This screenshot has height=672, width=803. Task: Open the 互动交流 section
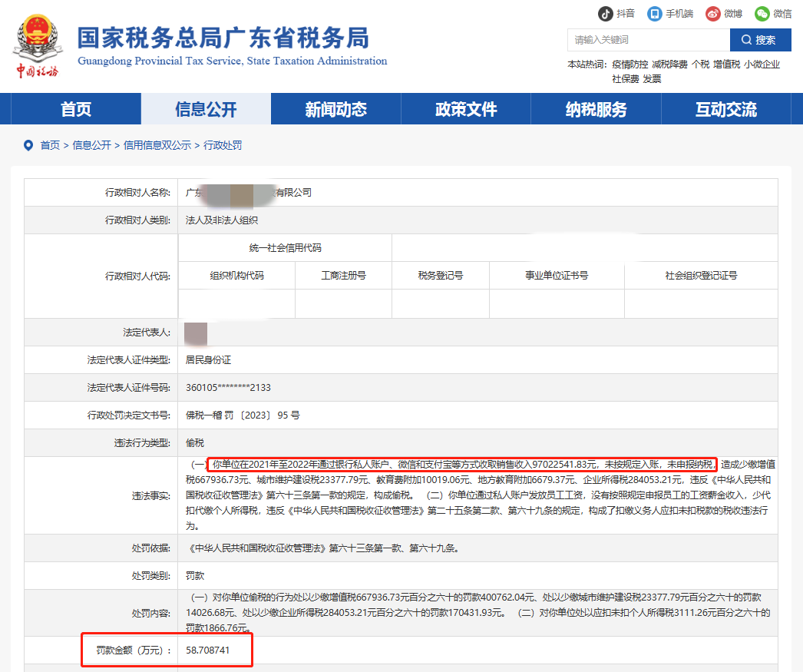(725, 109)
